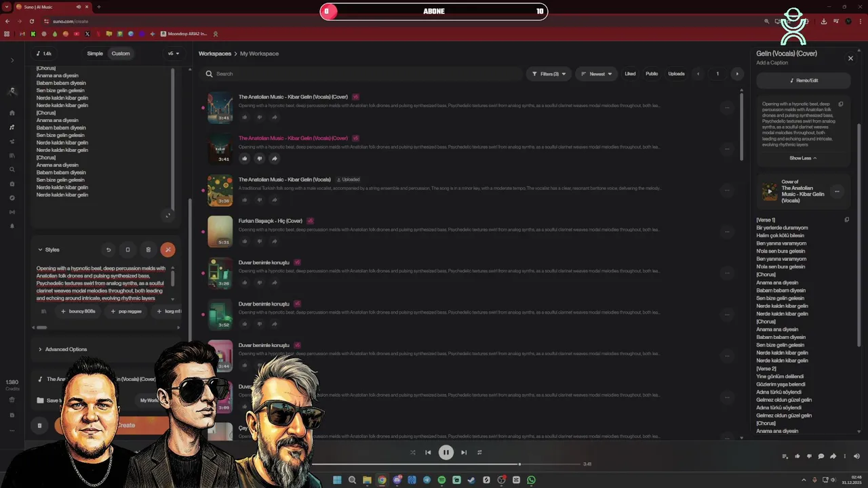Add the pop reggae style tag
868x488 pixels.
click(126, 311)
